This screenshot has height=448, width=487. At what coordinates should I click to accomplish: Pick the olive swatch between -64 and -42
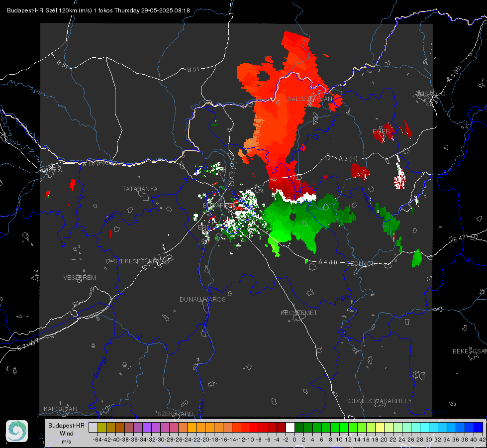click(x=102, y=427)
